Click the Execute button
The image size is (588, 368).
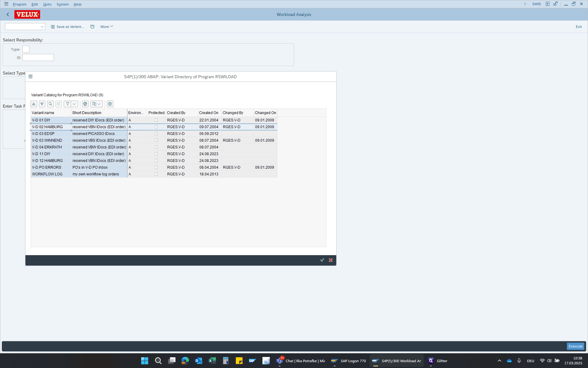tap(575, 346)
